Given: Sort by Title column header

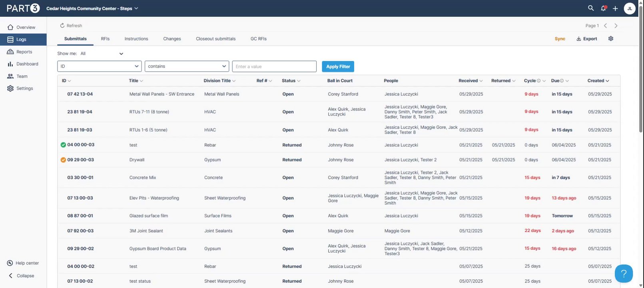Looking at the screenshot, I should coord(136,81).
